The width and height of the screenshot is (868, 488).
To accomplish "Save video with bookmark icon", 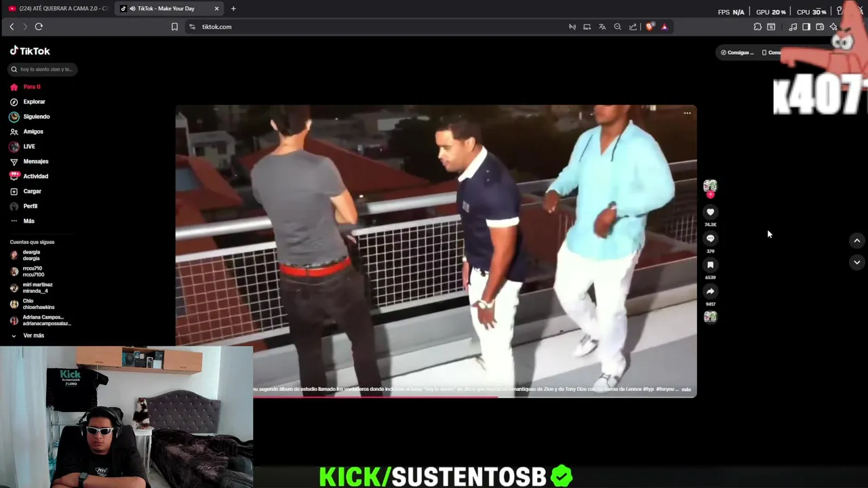I will pyautogui.click(x=710, y=265).
